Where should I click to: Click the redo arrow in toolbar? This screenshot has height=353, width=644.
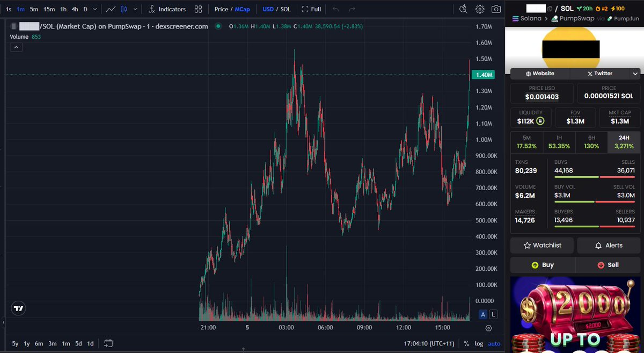tap(352, 9)
